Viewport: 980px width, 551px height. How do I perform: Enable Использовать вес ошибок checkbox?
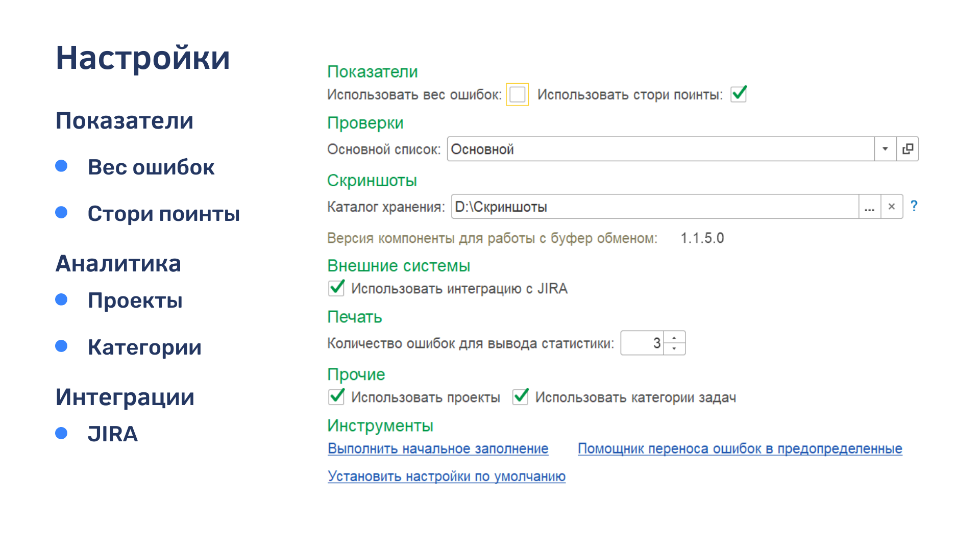click(x=517, y=94)
